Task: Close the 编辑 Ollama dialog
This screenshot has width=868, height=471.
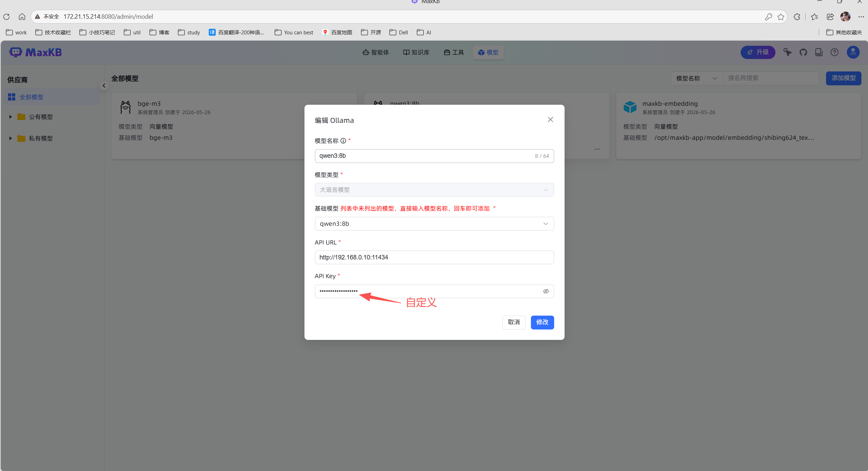Action: 550,120
